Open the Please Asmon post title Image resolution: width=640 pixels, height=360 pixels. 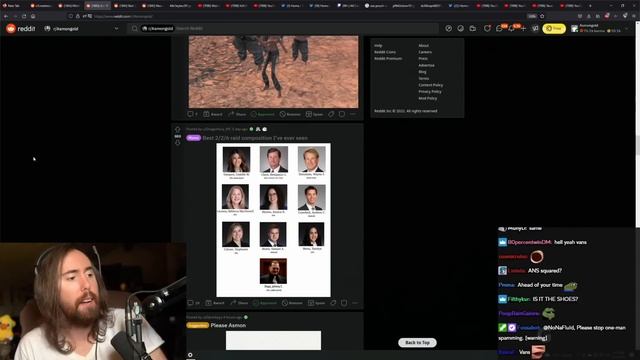pos(228,325)
